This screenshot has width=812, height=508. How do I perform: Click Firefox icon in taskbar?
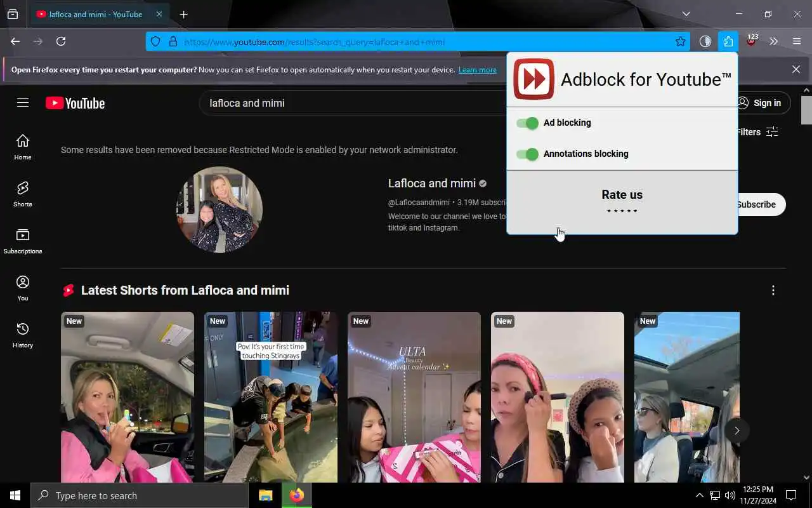(296, 495)
